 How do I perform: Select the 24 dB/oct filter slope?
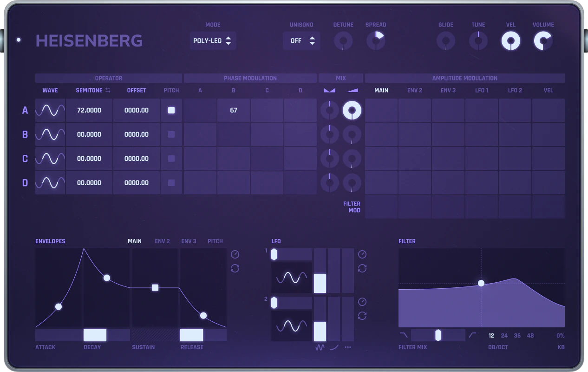(x=504, y=336)
